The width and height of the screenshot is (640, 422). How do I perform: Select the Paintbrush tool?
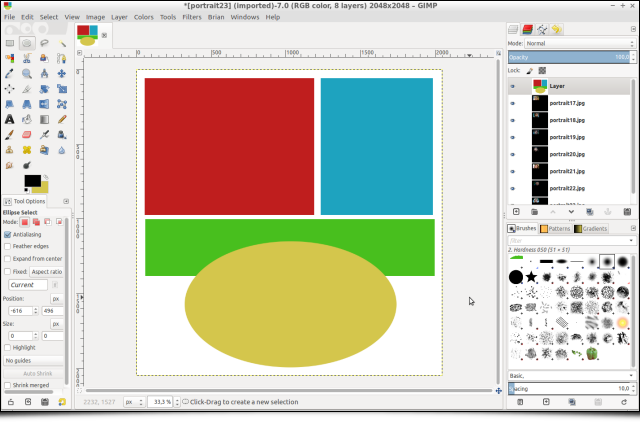(9, 135)
